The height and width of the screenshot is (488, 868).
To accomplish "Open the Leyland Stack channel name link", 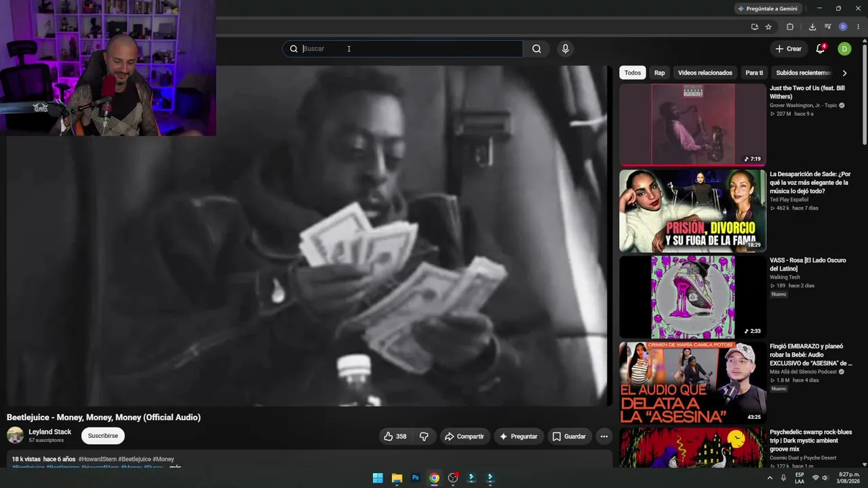I will coord(50,432).
